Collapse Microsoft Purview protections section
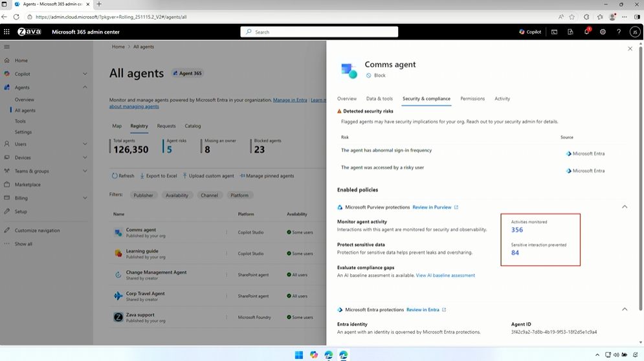Viewport: 644px width, 361px height. (625, 207)
